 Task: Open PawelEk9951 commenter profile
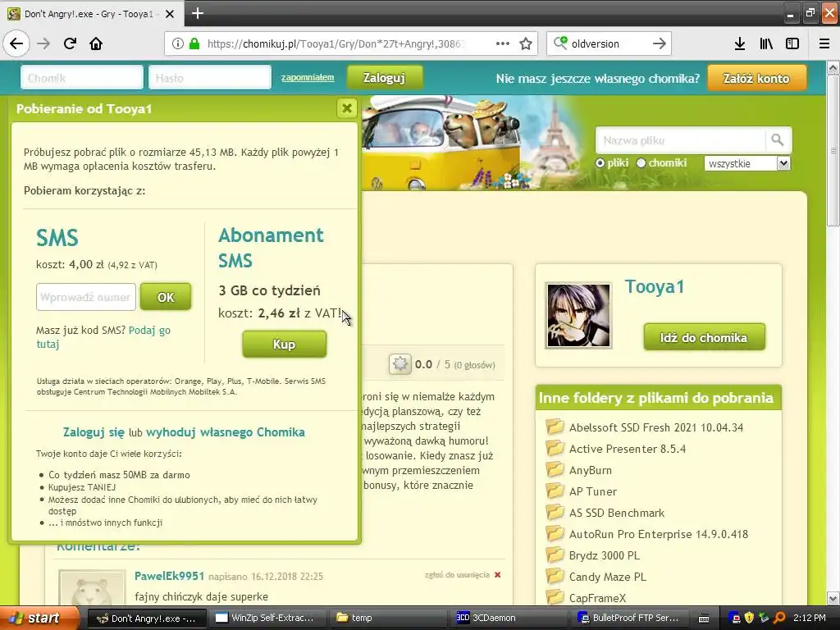(x=169, y=576)
